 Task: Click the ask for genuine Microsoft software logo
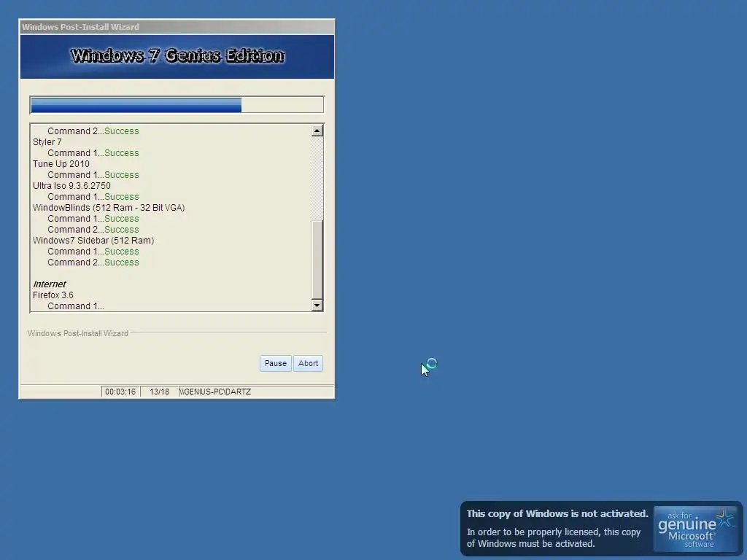695,529
